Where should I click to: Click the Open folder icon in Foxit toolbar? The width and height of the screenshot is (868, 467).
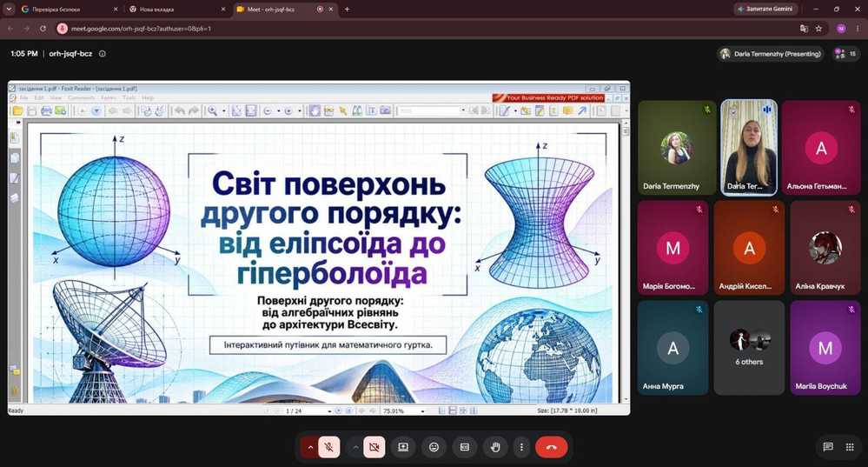click(x=17, y=110)
